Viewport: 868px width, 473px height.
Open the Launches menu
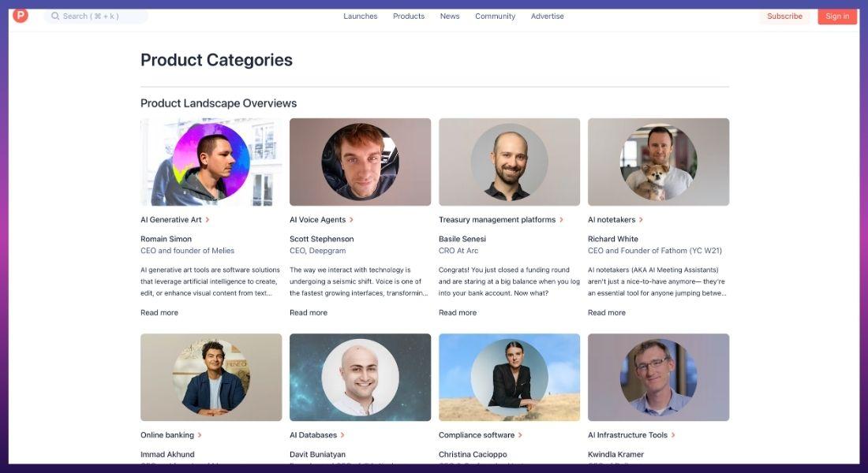(360, 16)
